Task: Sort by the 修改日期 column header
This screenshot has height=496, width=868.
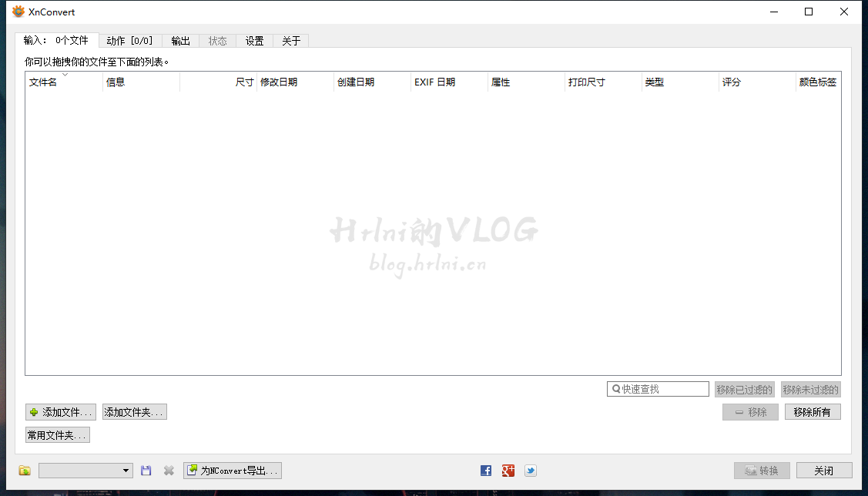Action: click(x=295, y=82)
